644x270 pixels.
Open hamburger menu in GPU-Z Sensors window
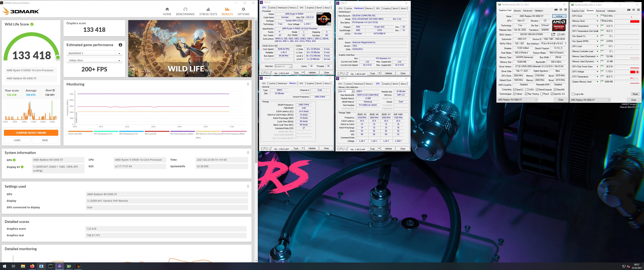638,10
